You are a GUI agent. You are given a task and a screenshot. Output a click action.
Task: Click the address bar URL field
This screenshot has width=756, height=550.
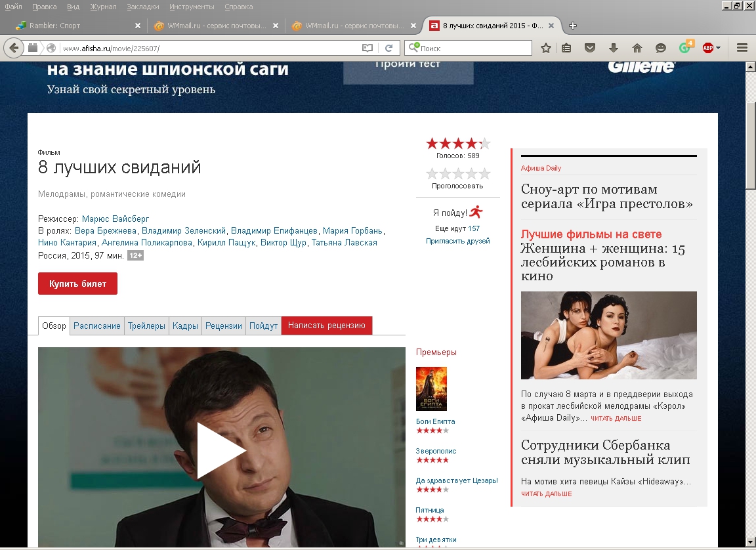click(210, 48)
